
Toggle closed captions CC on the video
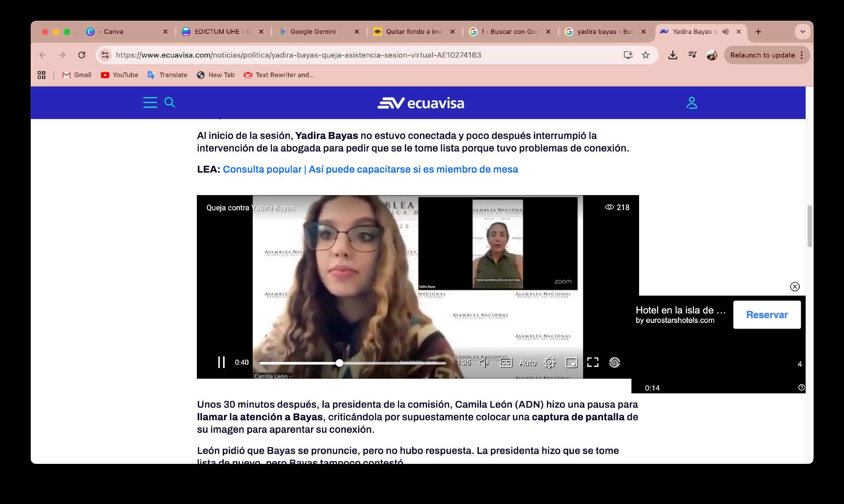pos(506,363)
